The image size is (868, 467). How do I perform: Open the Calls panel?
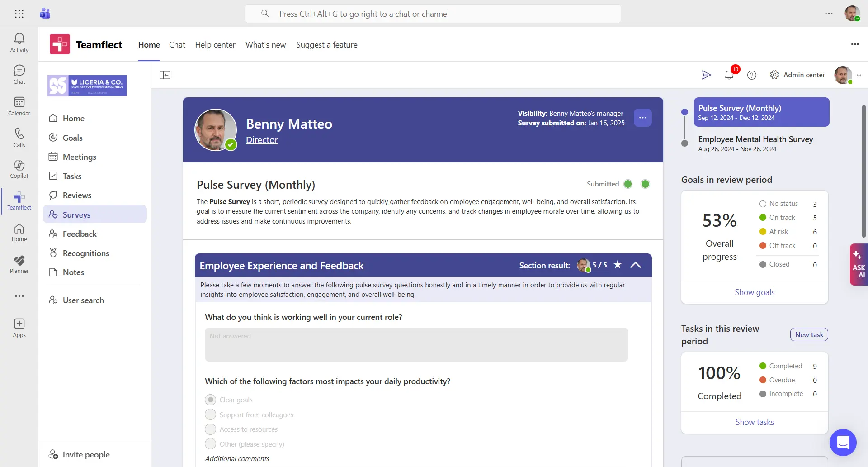coord(19,137)
